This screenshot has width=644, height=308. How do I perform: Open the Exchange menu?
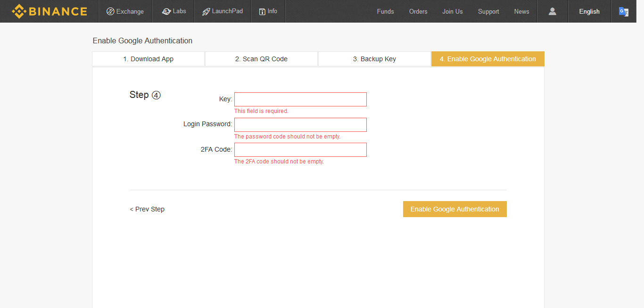point(125,11)
